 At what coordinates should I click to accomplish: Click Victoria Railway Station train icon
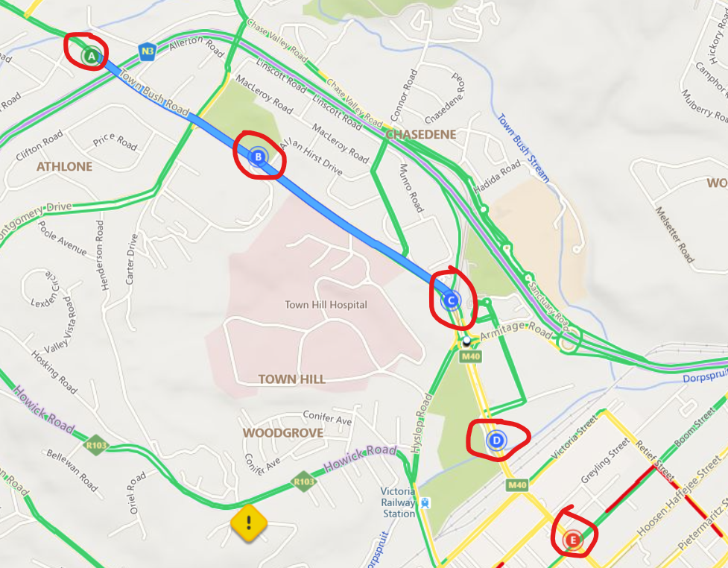(425, 502)
